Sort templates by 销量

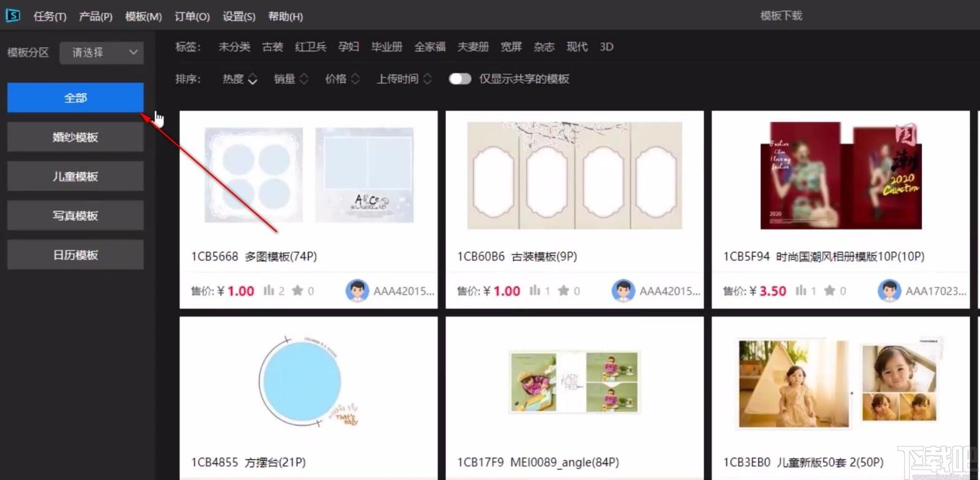[291, 78]
